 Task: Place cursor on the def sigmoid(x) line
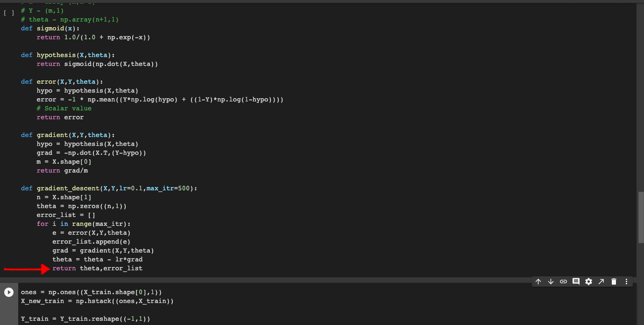50,29
